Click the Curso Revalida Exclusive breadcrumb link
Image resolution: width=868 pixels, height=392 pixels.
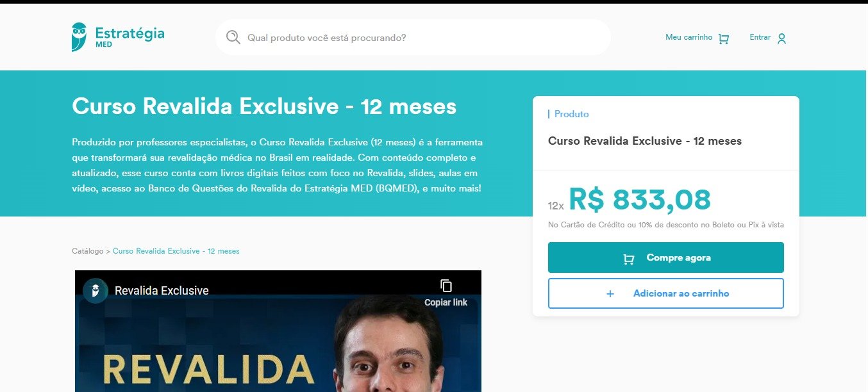(x=176, y=251)
